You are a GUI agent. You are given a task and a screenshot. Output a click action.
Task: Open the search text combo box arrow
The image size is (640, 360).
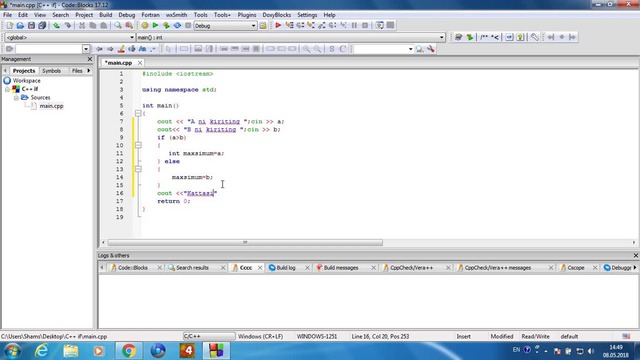coord(410,49)
